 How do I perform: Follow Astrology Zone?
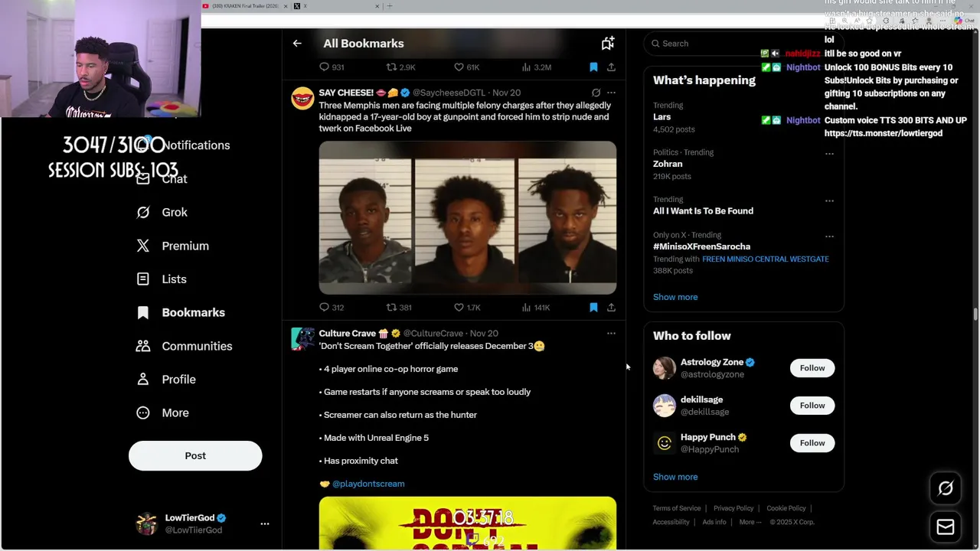point(812,368)
